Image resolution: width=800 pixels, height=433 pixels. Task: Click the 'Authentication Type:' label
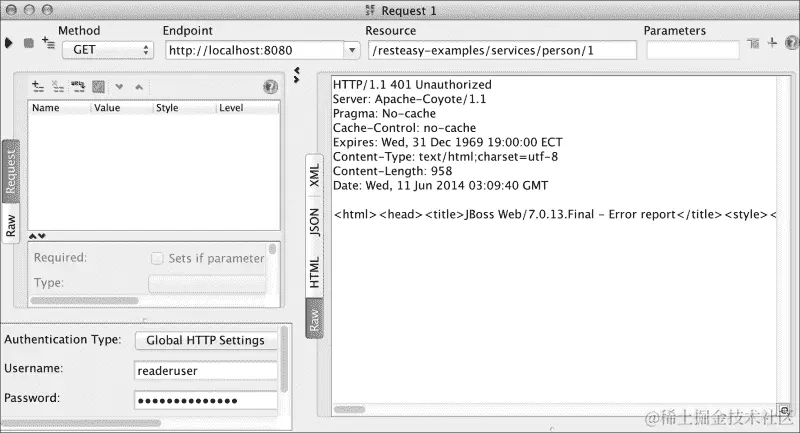click(x=63, y=340)
